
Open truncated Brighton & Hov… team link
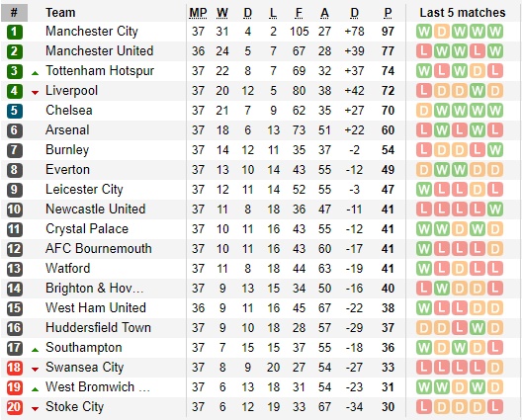pyautogui.click(x=95, y=289)
